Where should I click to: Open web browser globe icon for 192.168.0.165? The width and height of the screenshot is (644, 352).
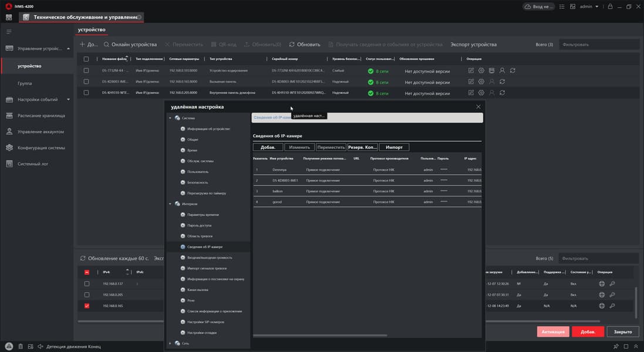tap(602, 306)
